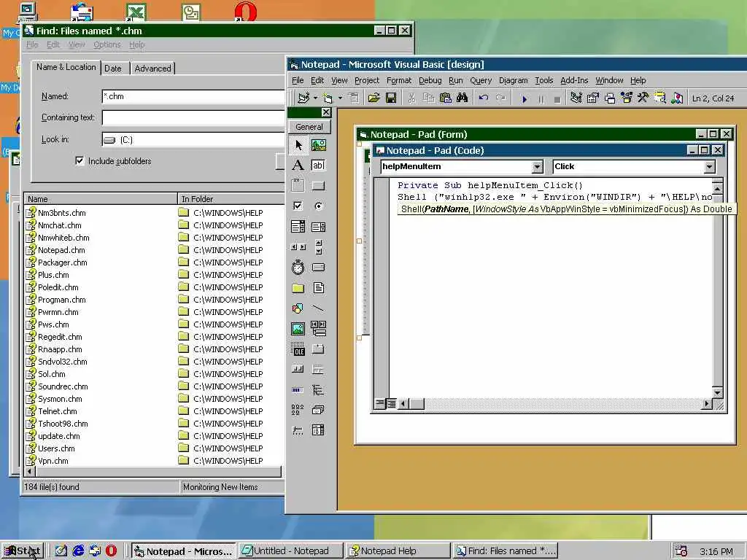The width and height of the screenshot is (747, 560).
Task: Switch to Procedure View in code window
Action: [379, 404]
